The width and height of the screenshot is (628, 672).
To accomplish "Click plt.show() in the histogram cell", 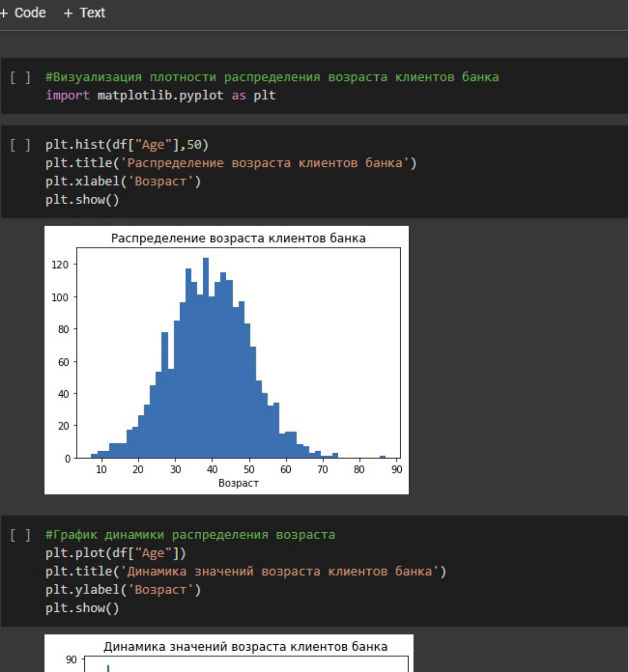I will 82,199.
